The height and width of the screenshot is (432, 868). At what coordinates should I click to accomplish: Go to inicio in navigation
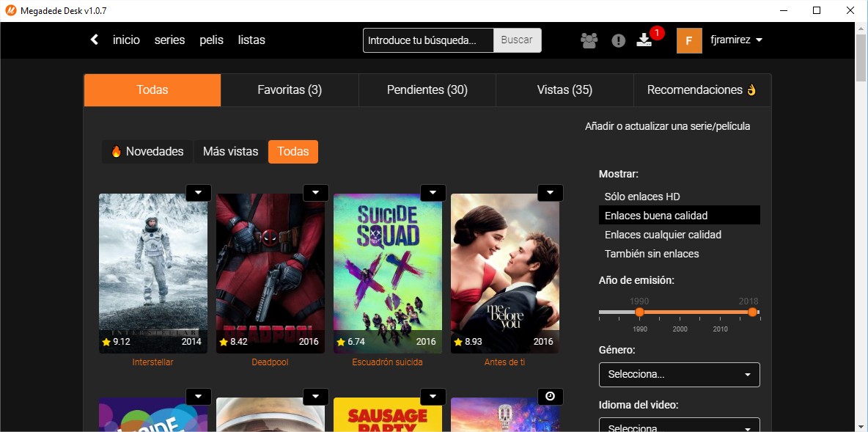click(126, 40)
